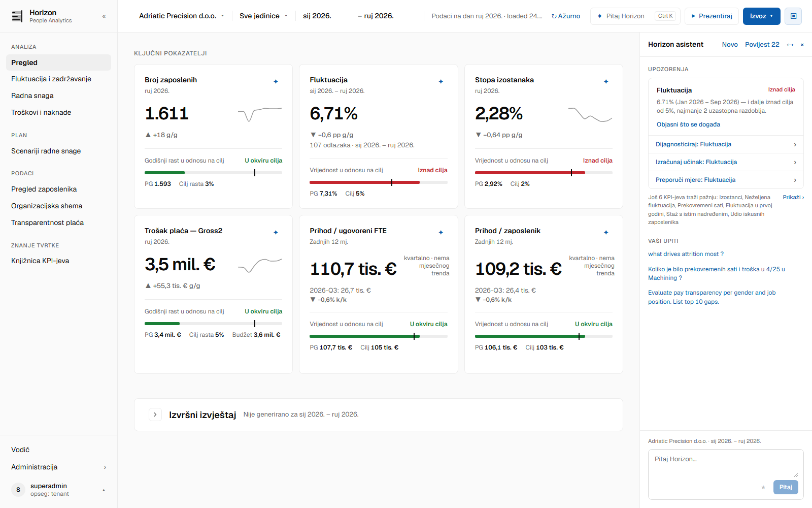Open the Adriatic Precision d.o.o. company dropdown

pos(181,16)
